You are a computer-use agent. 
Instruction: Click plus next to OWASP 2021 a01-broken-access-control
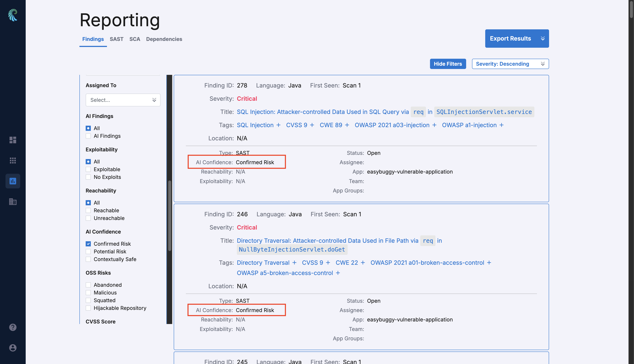(489, 263)
